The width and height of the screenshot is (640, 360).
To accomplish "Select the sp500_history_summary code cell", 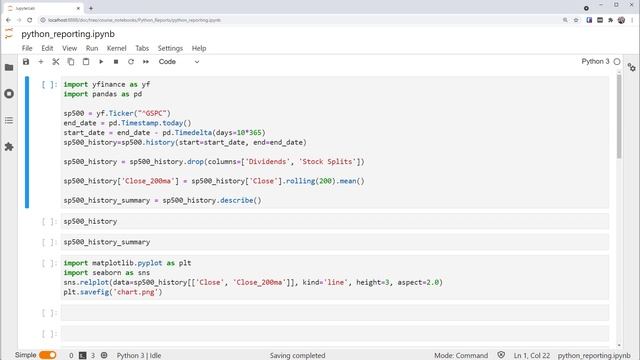I will point(335,242).
